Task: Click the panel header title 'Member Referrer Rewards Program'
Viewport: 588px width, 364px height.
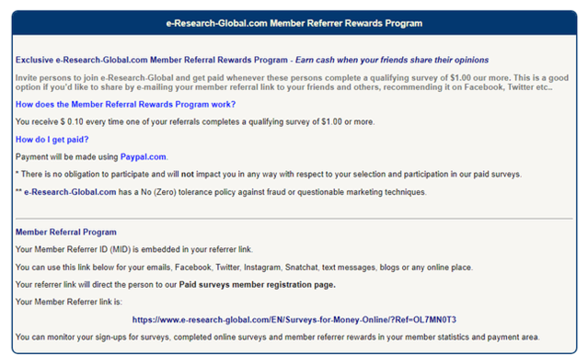Action: pyautogui.click(x=294, y=23)
